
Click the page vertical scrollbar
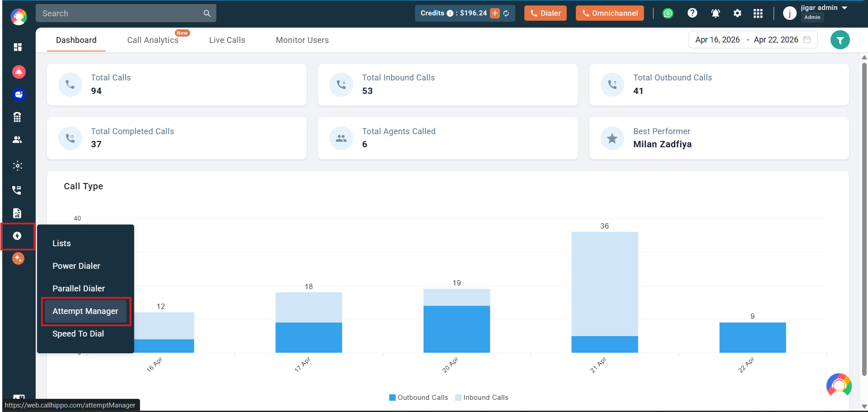click(864, 219)
